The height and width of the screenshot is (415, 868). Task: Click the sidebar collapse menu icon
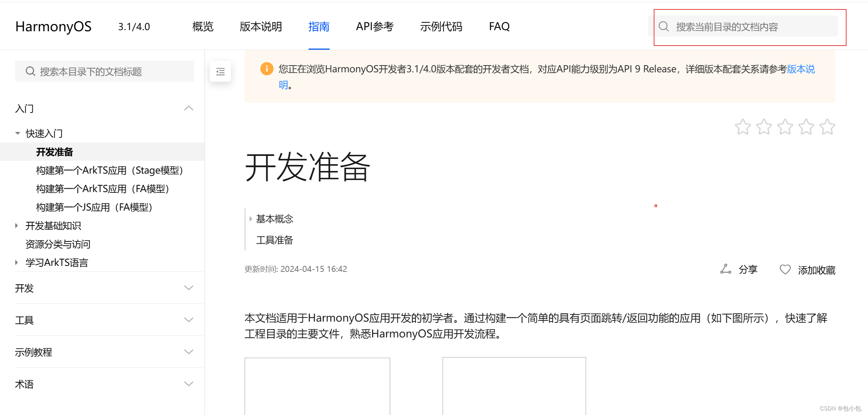pos(220,71)
